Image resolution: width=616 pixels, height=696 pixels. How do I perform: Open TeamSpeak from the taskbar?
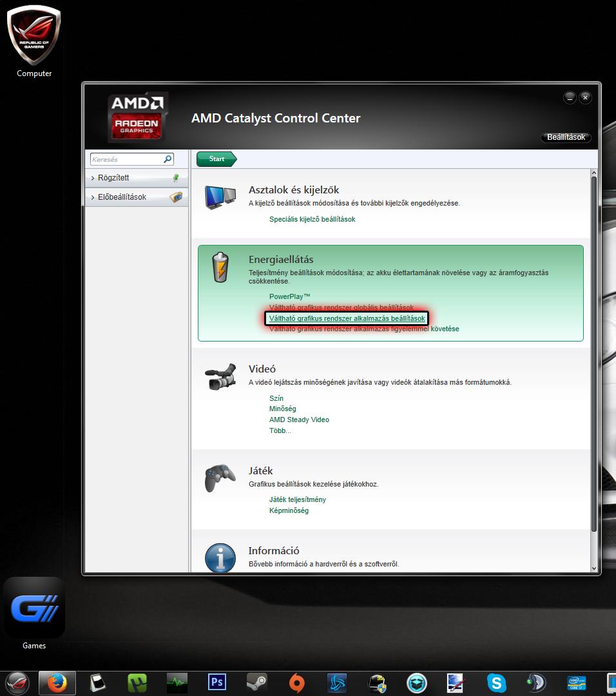click(x=536, y=682)
